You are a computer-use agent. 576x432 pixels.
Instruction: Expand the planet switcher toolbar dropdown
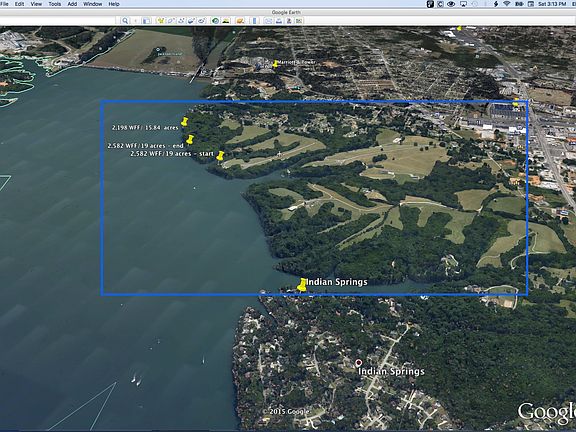[x=240, y=21]
